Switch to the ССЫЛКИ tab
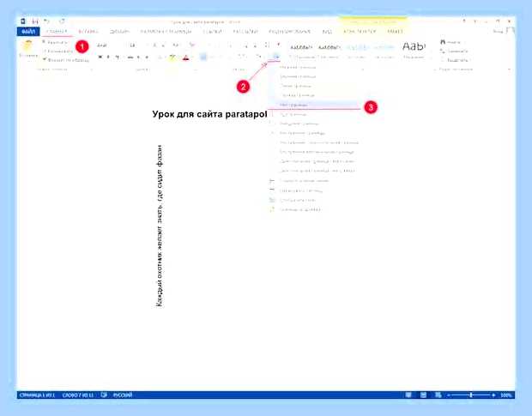The width and height of the screenshot is (532, 416). [213, 32]
